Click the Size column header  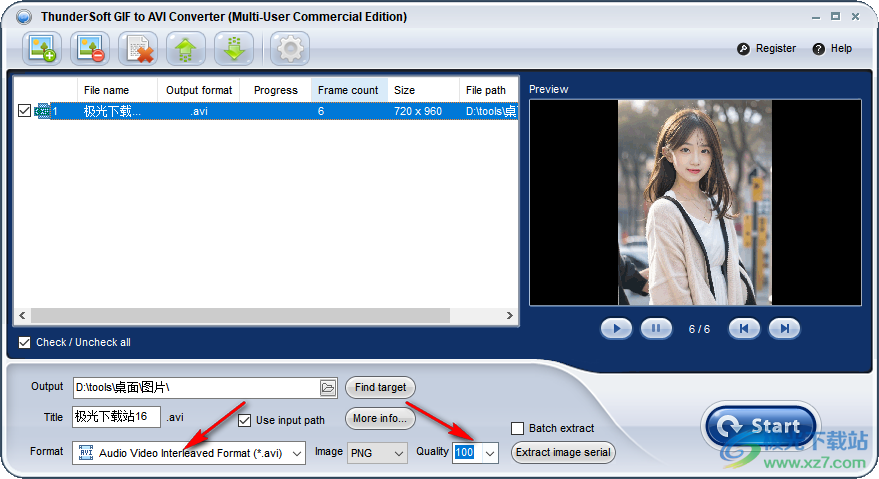click(423, 90)
